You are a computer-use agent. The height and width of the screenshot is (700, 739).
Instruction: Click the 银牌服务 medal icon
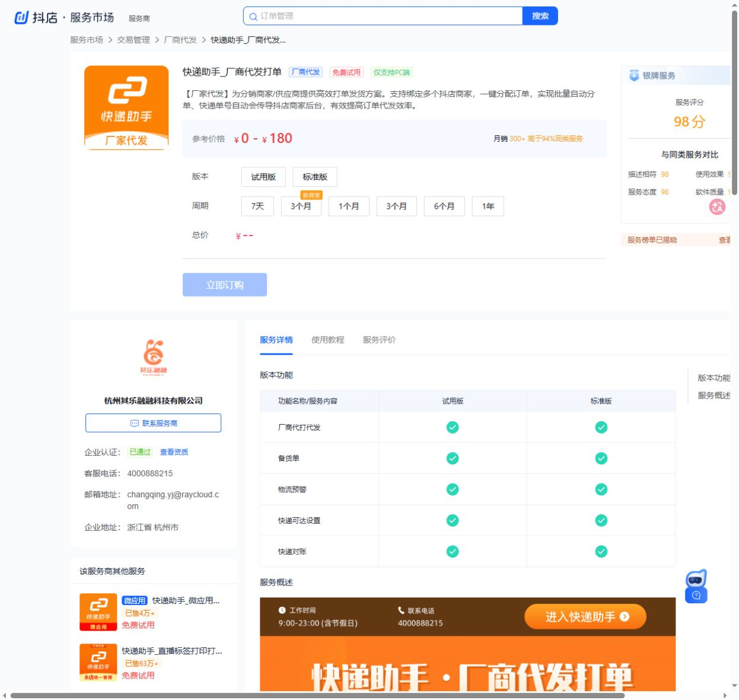pos(634,76)
